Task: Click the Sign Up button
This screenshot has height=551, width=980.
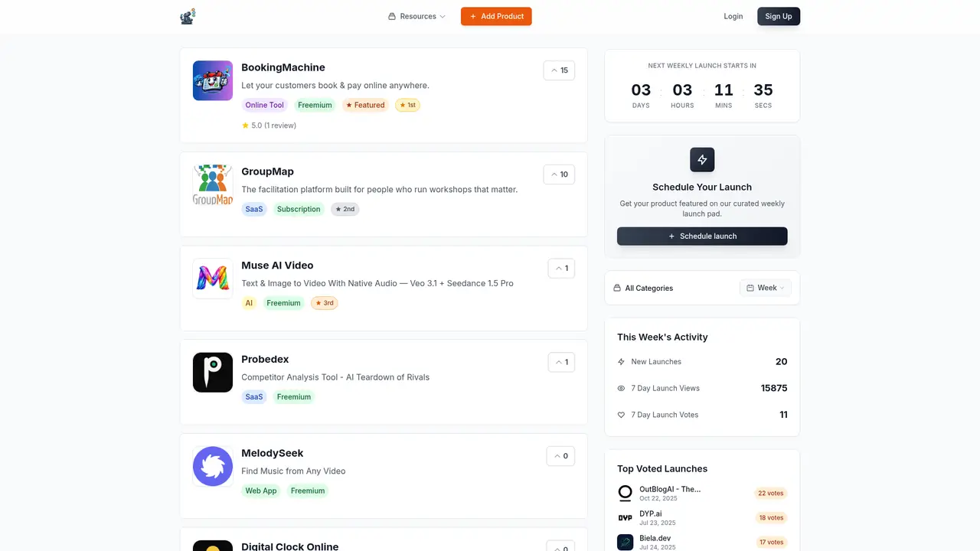Action: [779, 16]
